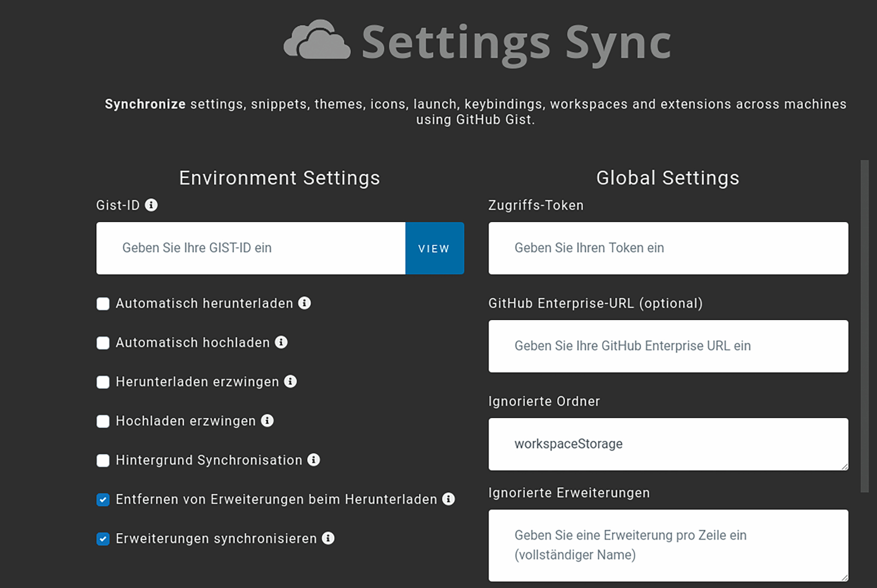The width and height of the screenshot is (877, 588).
Task: Click the Zugriffs-Token input field
Action: (668, 248)
